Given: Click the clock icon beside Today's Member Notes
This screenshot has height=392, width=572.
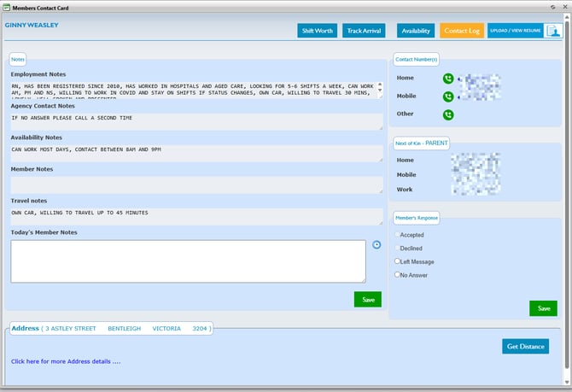Looking at the screenshot, I should coord(377,245).
